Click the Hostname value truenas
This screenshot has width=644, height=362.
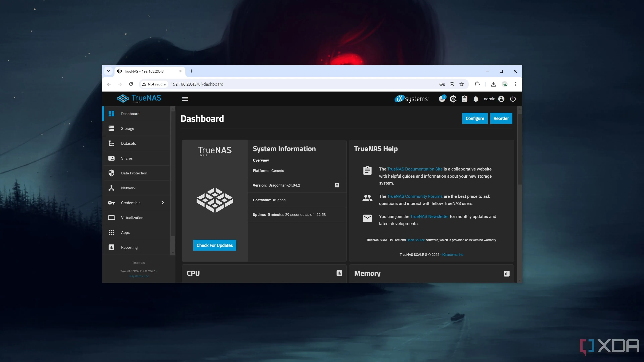click(279, 200)
